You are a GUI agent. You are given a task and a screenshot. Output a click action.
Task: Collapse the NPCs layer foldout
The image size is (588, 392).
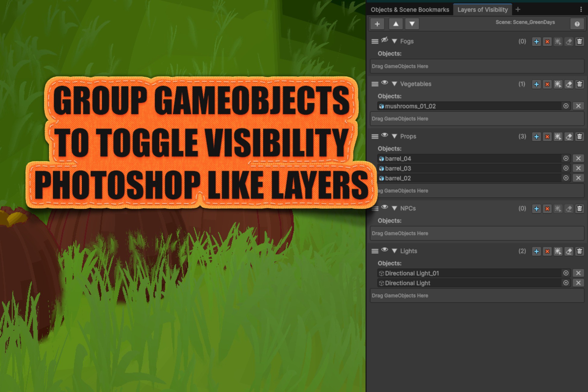click(x=394, y=208)
